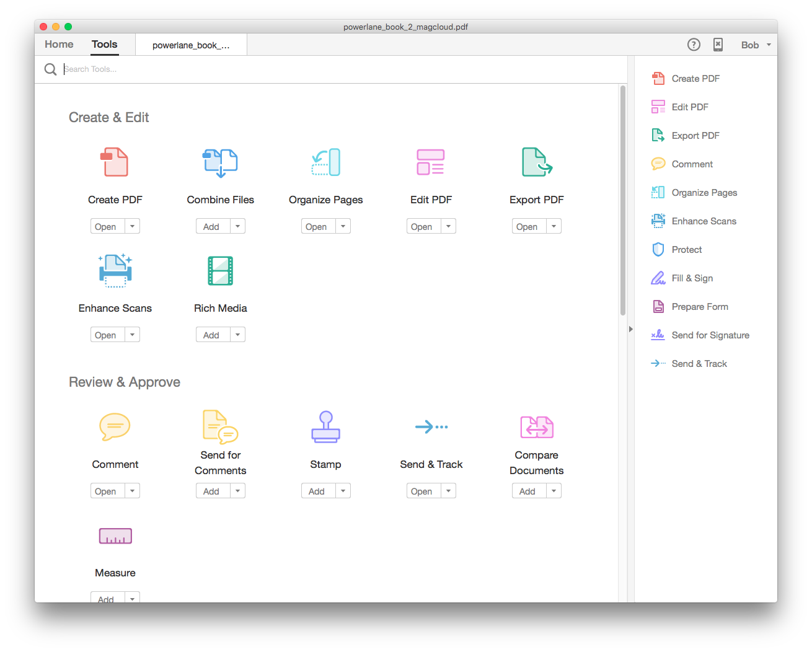Click the Open button under Edit PDF

click(x=424, y=226)
